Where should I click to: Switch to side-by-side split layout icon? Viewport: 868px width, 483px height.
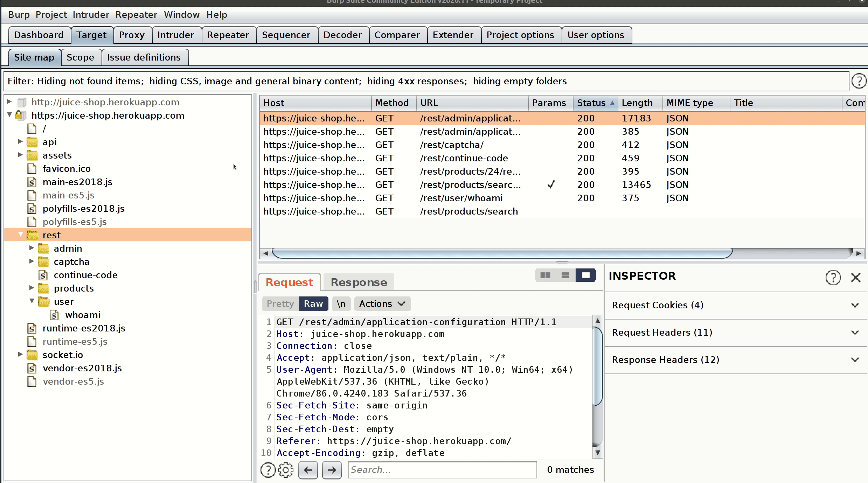(x=545, y=275)
